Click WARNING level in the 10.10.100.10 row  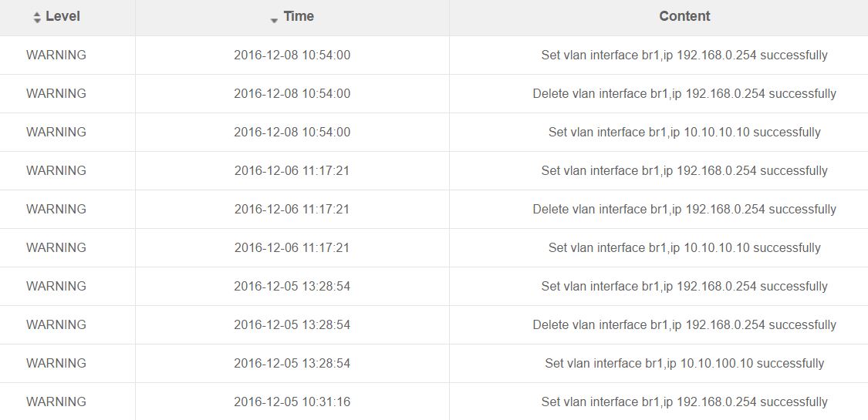[56, 364]
